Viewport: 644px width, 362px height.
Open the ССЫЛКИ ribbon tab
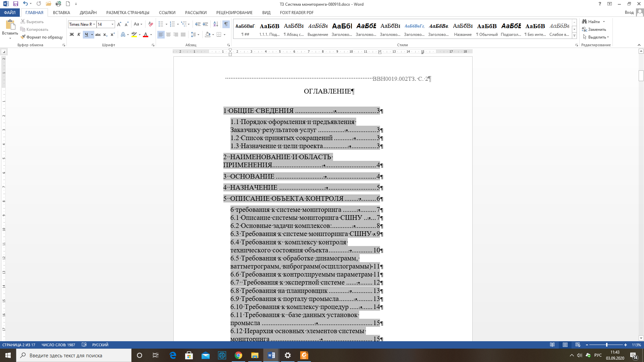coord(167,12)
